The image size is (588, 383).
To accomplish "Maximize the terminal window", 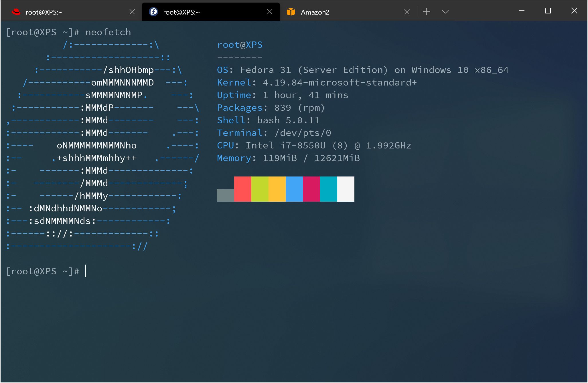I will (548, 11).
